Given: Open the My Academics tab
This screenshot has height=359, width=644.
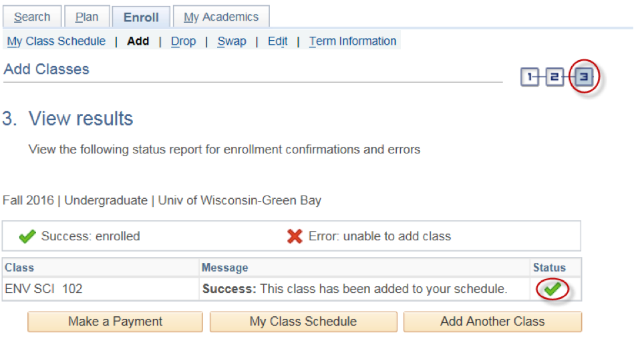Looking at the screenshot, I should [x=221, y=17].
